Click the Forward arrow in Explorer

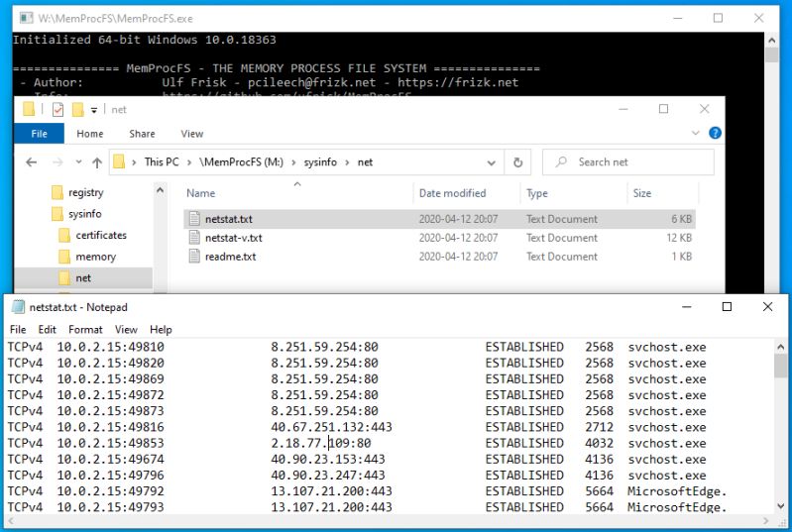pyautogui.click(x=57, y=162)
